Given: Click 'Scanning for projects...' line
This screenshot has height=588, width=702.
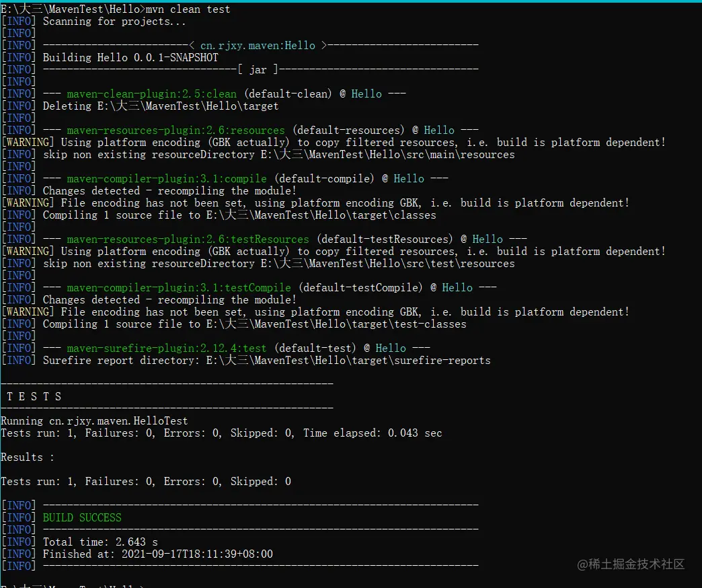Looking at the screenshot, I should point(114,22).
